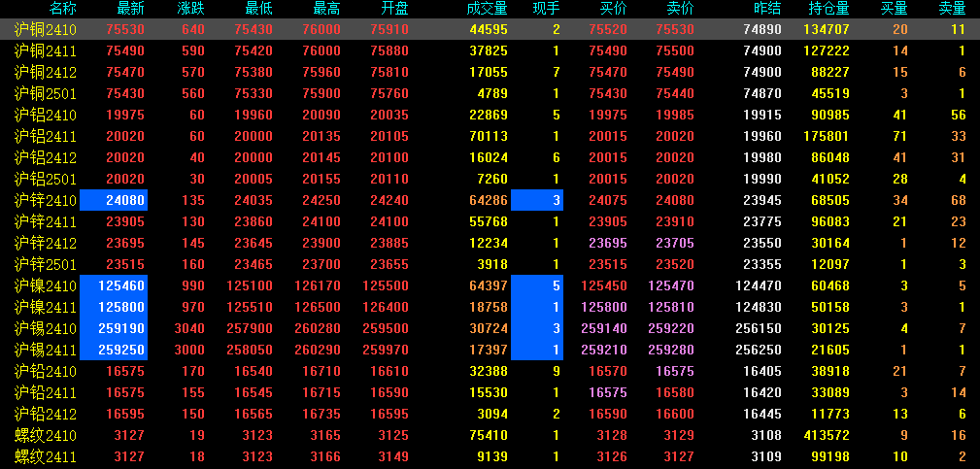Select the 沪锌2412 contract name
980x469 pixels.
tap(45, 243)
